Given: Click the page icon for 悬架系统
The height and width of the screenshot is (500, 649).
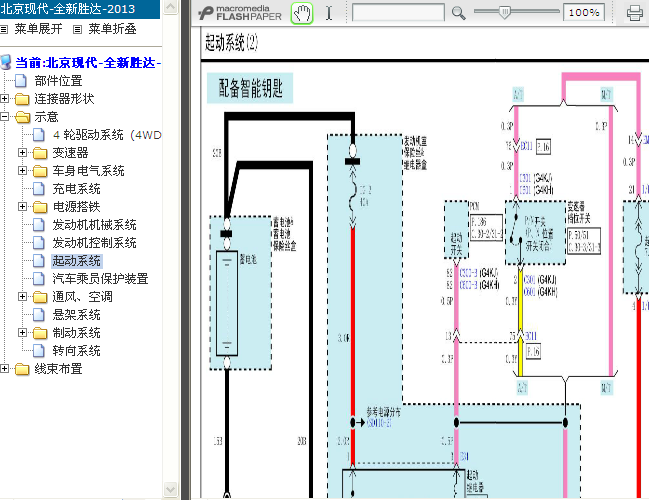Looking at the screenshot, I should tap(39, 315).
